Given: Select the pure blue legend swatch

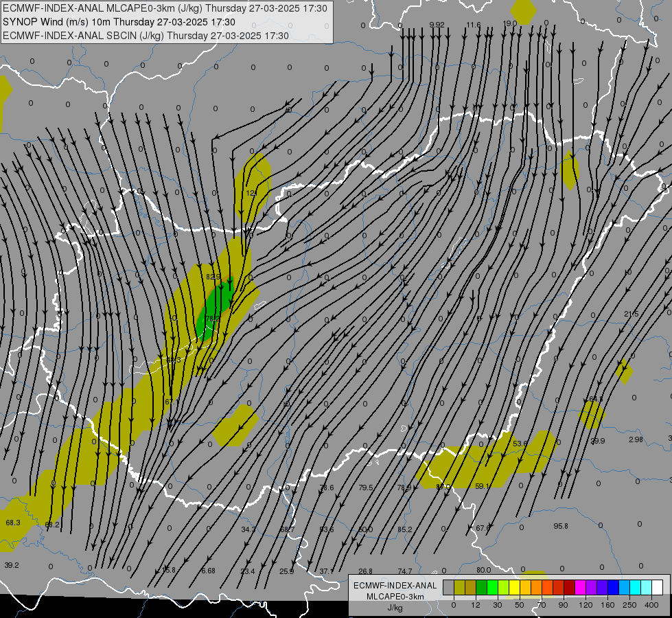Looking at the screenshot, I should click(x=613, y=587).
